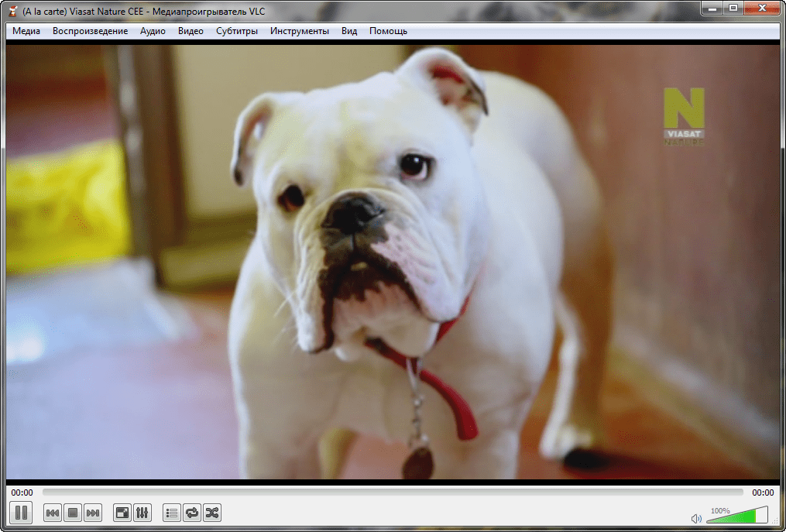
Task: Click the video display area
Action: click(x=393, y=262)
